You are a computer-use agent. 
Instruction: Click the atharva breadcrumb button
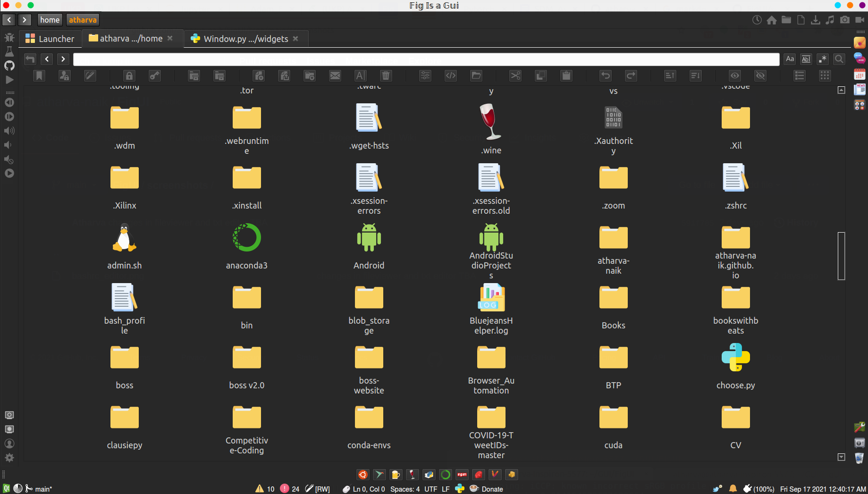[83, 20]
